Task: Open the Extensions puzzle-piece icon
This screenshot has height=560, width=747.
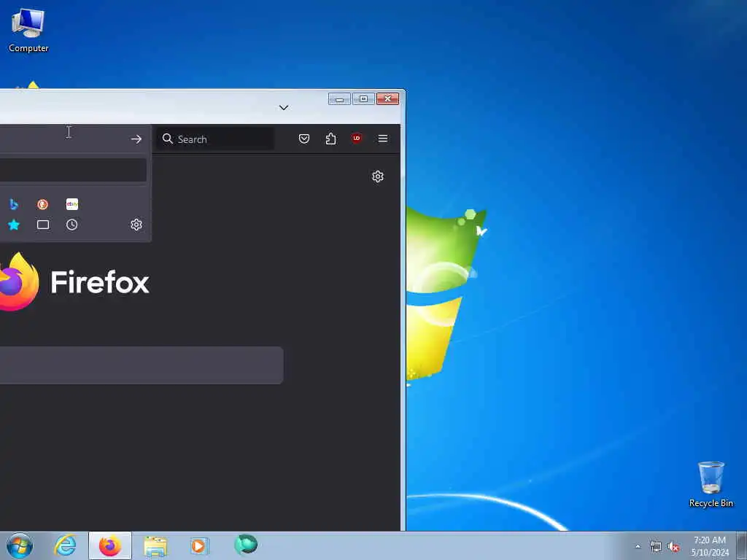Action: click(x=330, y=139)
